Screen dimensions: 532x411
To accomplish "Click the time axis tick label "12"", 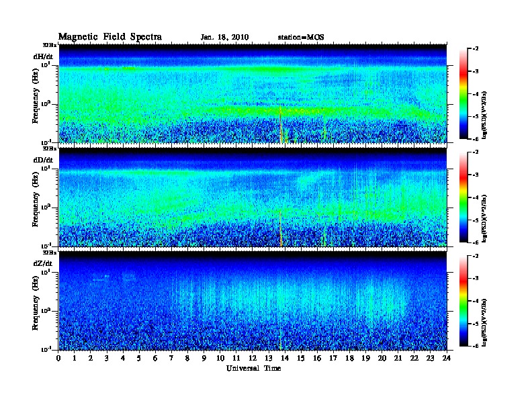I will click(x=253, y=359).
